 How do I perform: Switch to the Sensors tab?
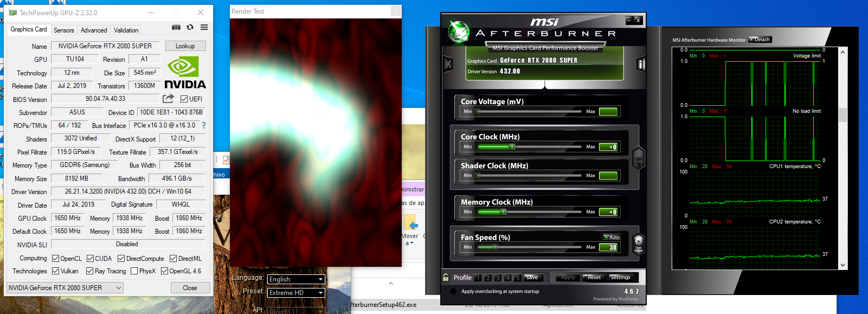click(63, 30)
